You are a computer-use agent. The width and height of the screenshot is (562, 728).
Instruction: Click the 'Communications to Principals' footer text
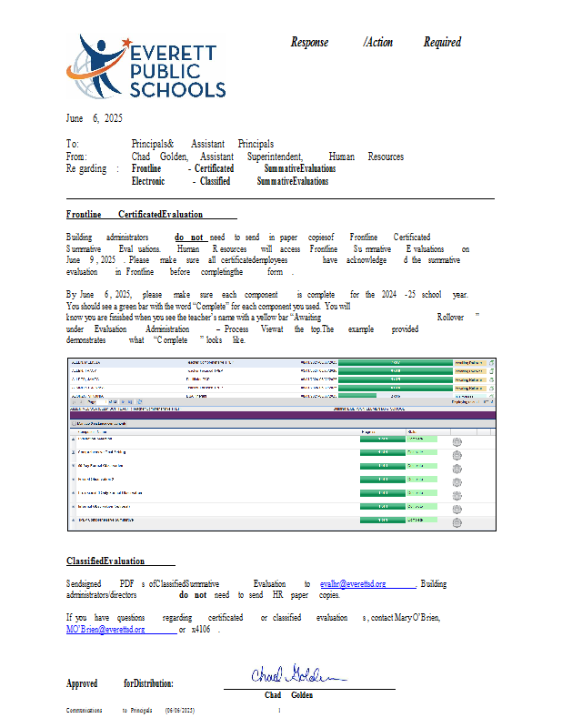[109, 711]
